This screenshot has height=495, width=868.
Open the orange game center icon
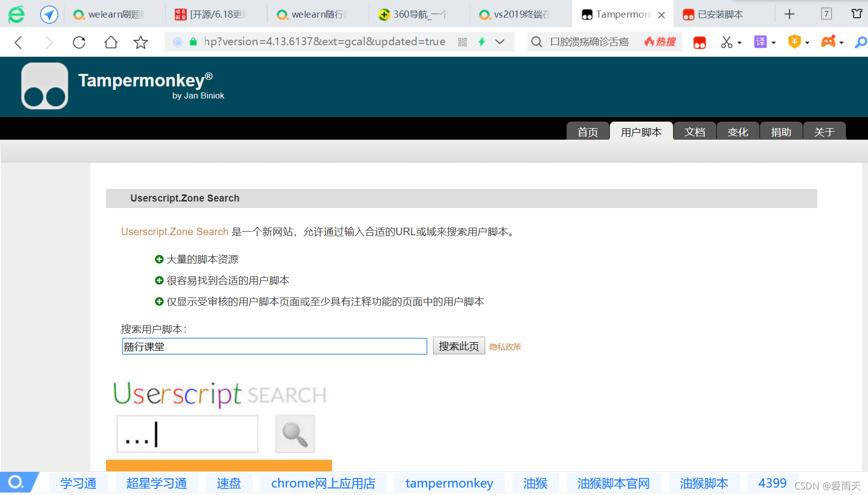829,42
